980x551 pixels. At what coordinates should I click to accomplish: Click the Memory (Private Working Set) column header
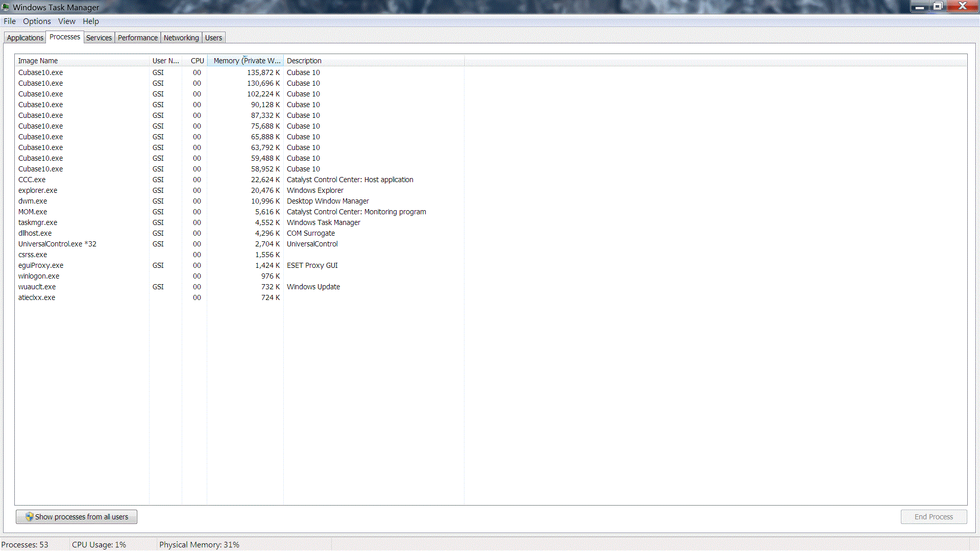click(x=245, y=61)
